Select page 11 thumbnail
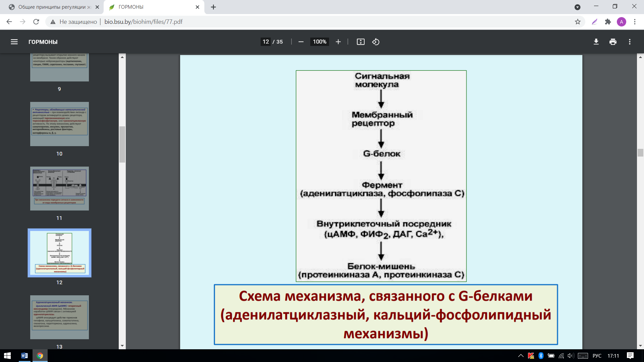Viewport: 644px width, 362px height. point(59,188)
